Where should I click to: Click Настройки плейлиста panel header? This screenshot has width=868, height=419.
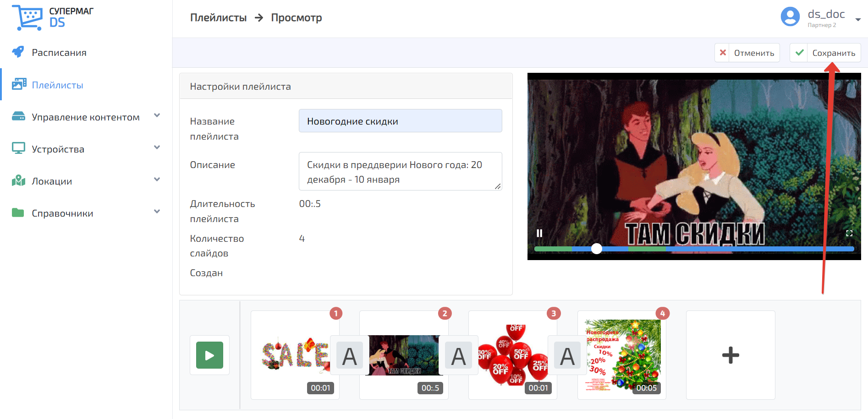346,86
